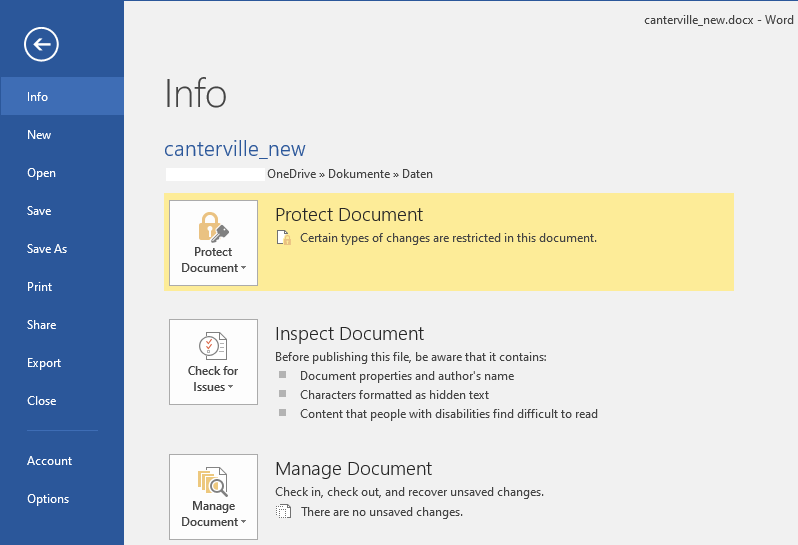Choose Save in the left menu
Viewport: 798px width, 545px height.
(x=39, y=211)
